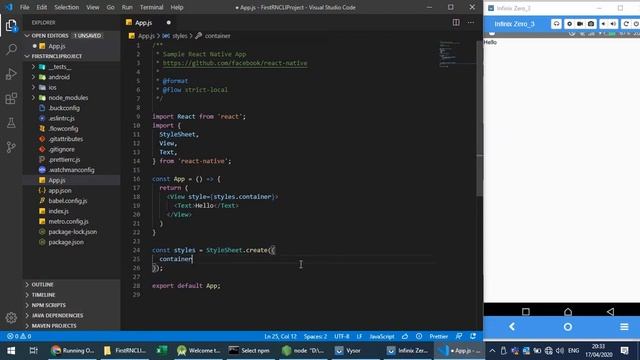This screenshot has width=640, height=360.
Task: Open .gitignore in file explorer
Action: click(61, 149)
